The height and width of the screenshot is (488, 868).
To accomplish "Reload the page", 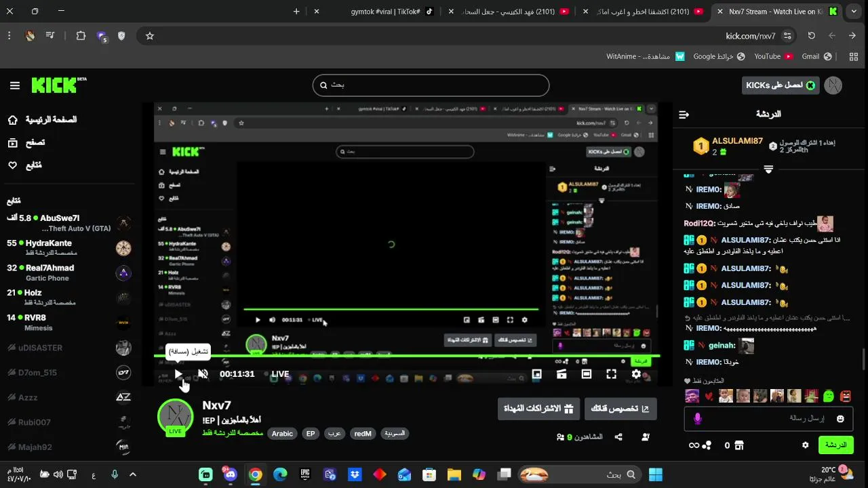I will pyautogui.click(x=812, y=36).
